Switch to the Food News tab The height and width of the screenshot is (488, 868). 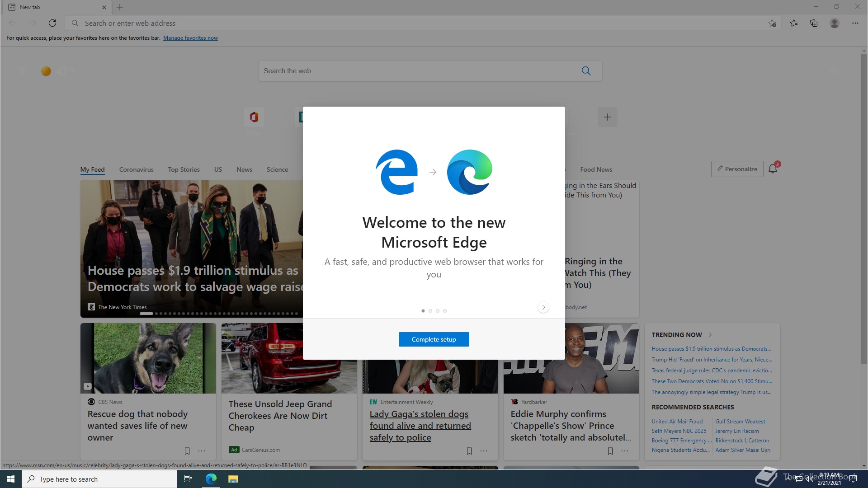click(x=596, y=169)
